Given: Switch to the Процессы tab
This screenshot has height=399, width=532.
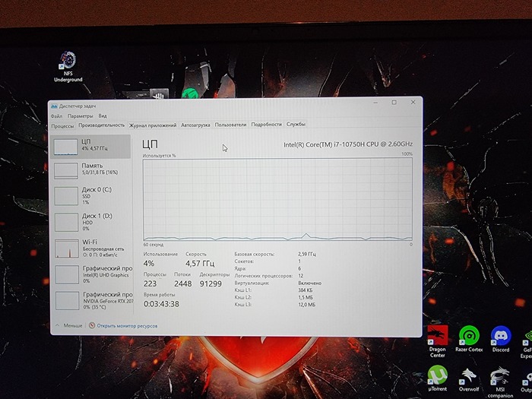Looking at the screenshot, I should (x=62, y=126).
